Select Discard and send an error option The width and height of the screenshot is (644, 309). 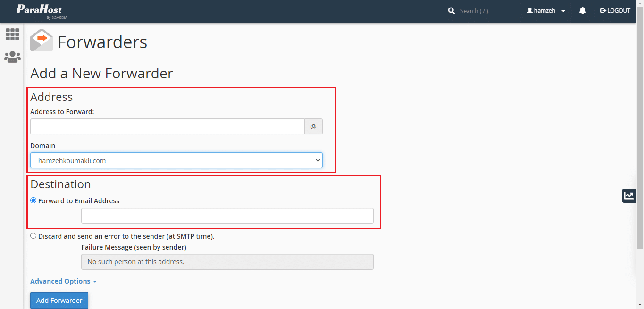(33, 236)
